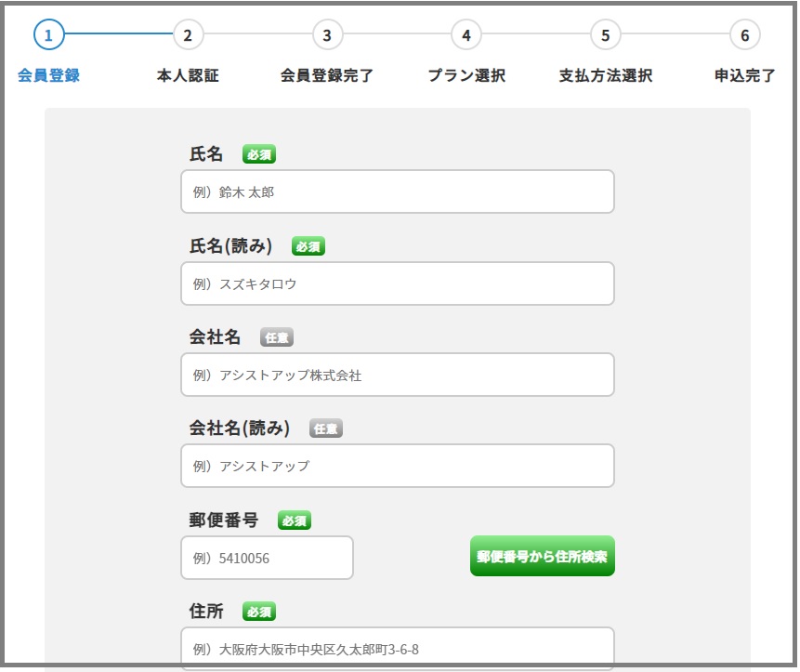Select the 会員登録完了 step label
800x672 pixels.
pyautogui.click(x=327, y=75)
